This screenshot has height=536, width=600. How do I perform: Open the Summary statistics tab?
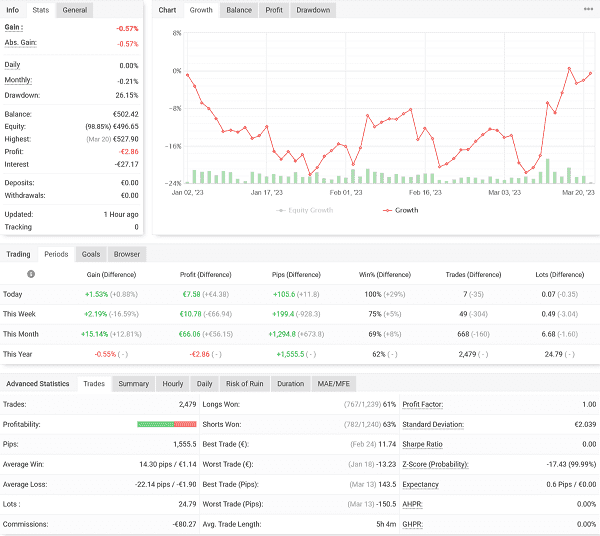click(x=134, y=384)
